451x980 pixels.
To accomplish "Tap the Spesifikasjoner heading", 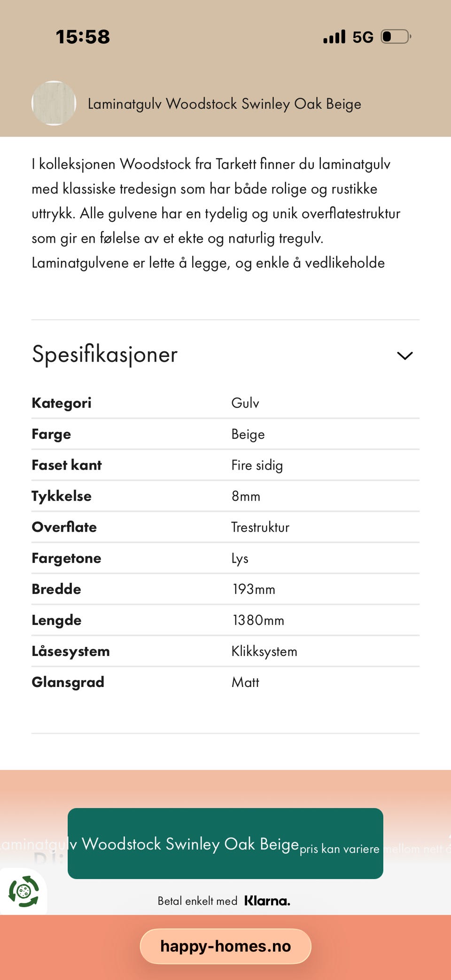I will coord(105,355).
